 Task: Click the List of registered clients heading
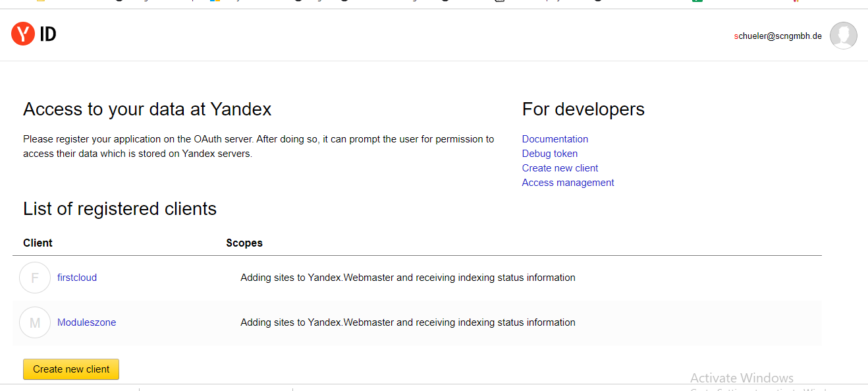[x=120, y=209]
